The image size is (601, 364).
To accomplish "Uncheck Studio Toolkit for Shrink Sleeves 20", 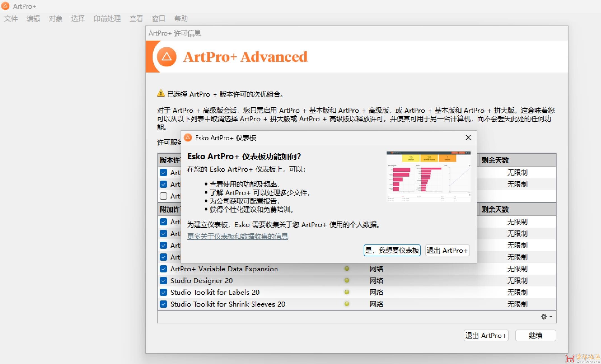I will [x=163, y=304].
